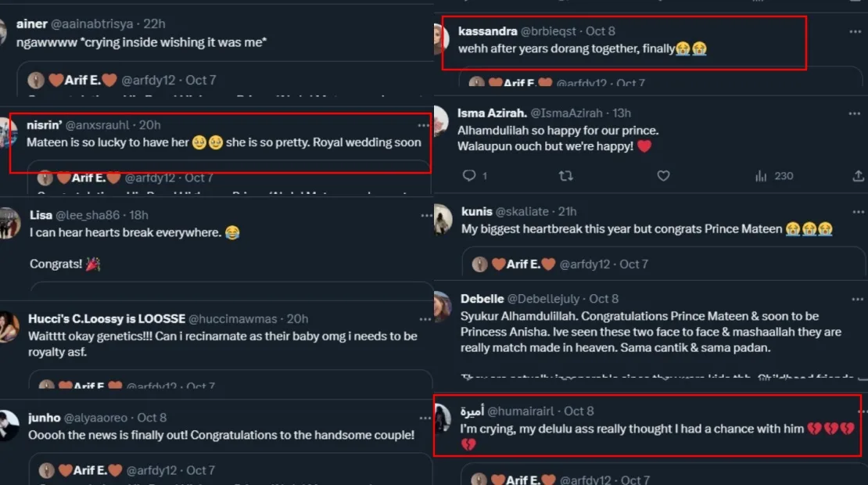868x485 pixels.
Task: Like Isma Azirah's tweet with the heart icon
Action: pos(663,176)
